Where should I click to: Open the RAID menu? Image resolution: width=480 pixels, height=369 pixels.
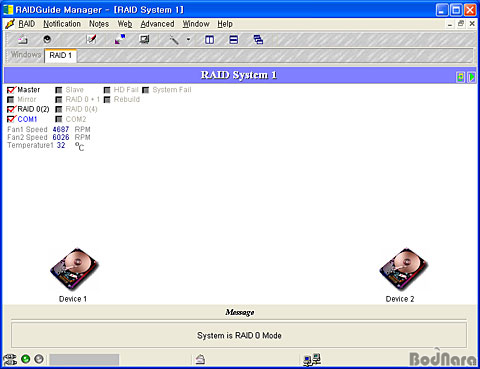click(x=27, y=24)
